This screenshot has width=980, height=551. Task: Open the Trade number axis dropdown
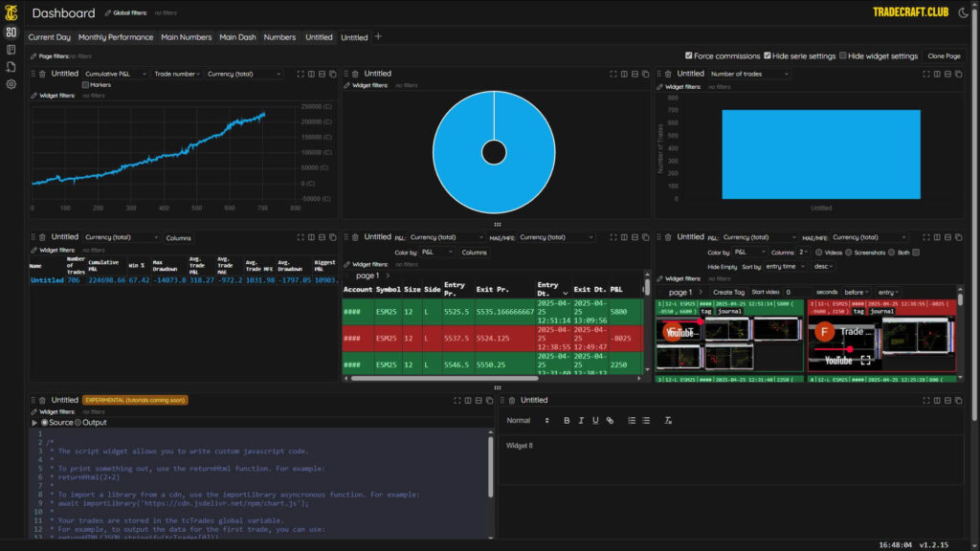[x=177, y=74]
